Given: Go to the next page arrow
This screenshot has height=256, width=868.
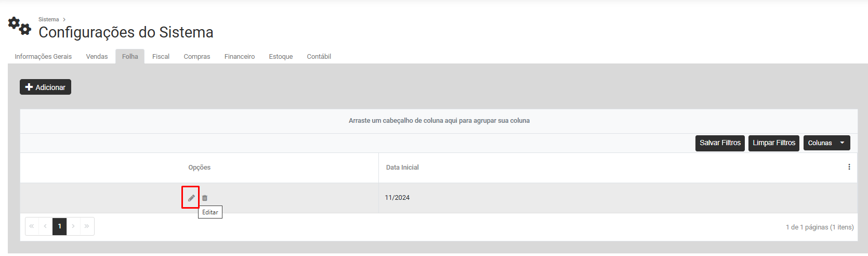Looking at the screenshot, I should pyautogui.click(x=73, y=226).
